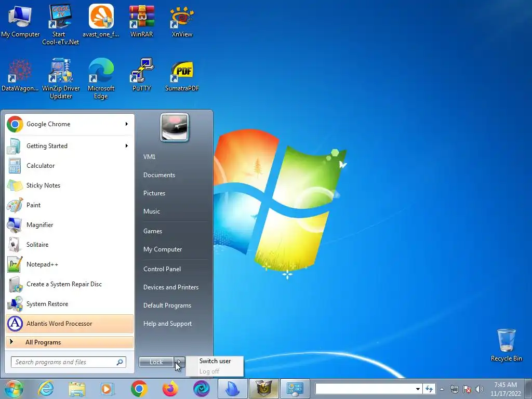This screenshot has height=399, width=532.
Task: Open VM1 user folder link
Action: click(149, 157)
